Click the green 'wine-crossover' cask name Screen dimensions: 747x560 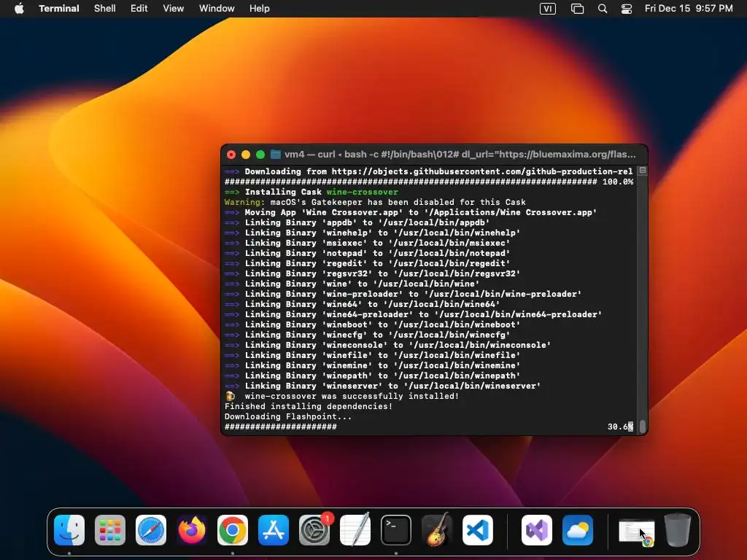(x=362, y=192)
